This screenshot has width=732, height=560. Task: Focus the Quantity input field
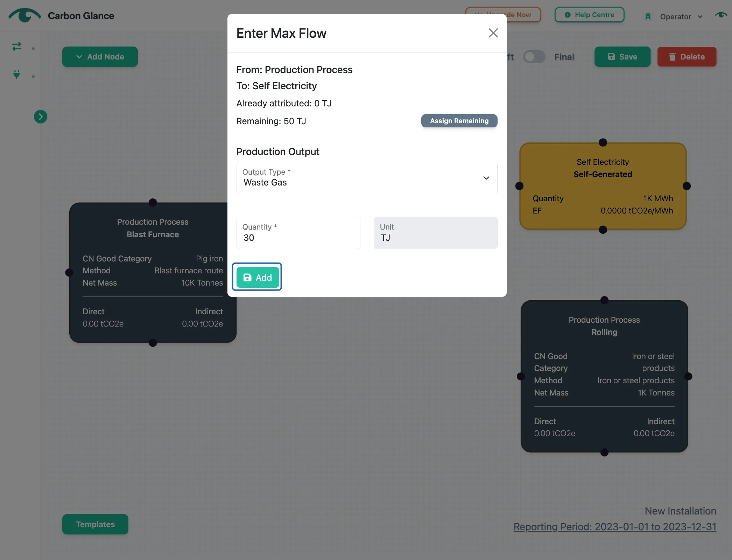tap(298, 233)
